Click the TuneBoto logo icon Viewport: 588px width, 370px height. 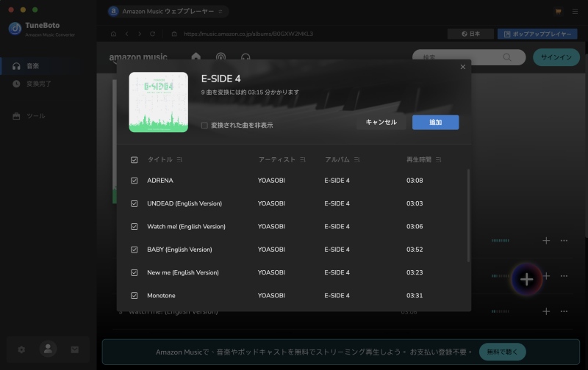(15, 29)
